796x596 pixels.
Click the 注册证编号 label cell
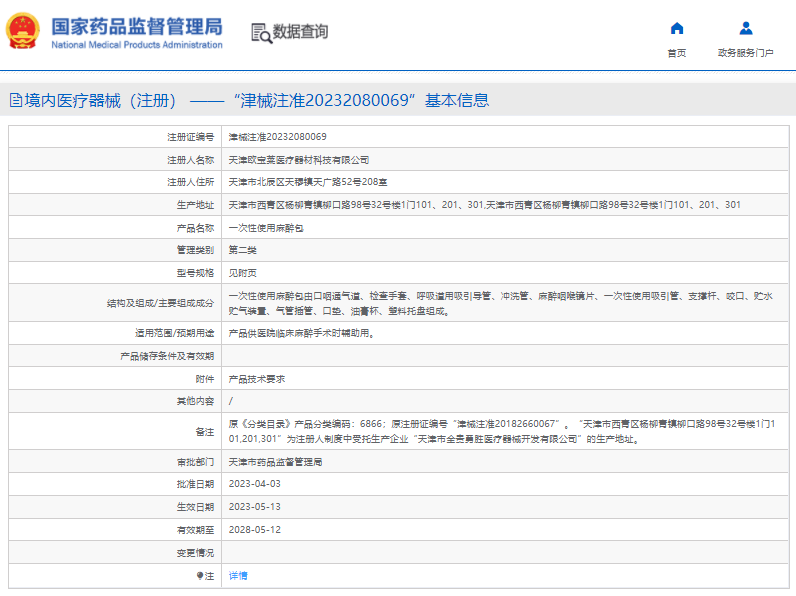[x=190, y=137]
